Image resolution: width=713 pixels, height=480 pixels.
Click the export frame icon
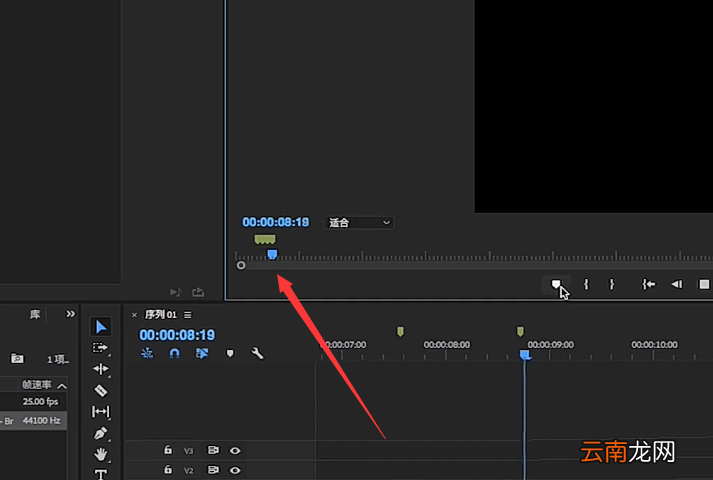pos(198,292)
